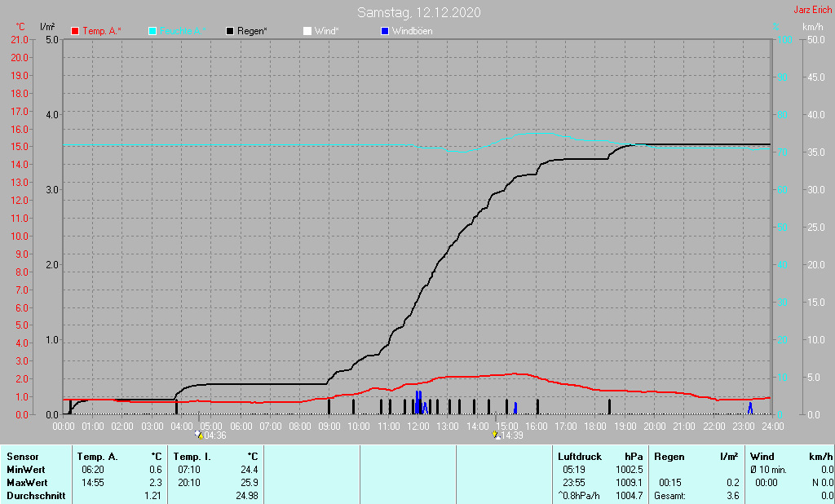The width and height of the screenshot is (835, 504).
Task: Click the sunset icon at 14:39
Action: tap(496, 435)
